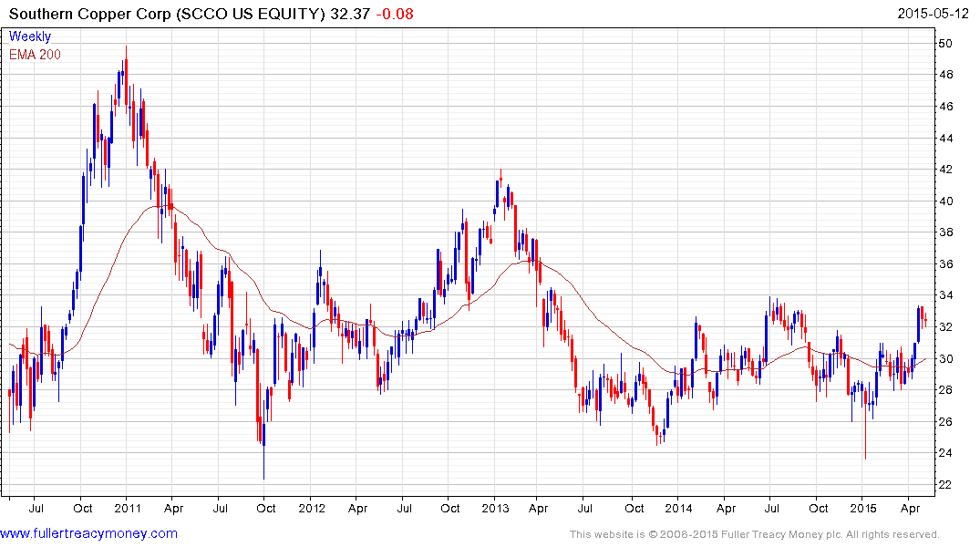Click the 40 price axis label
The image size is (980, 547).
pyautogui.click(x=945, y=201)
